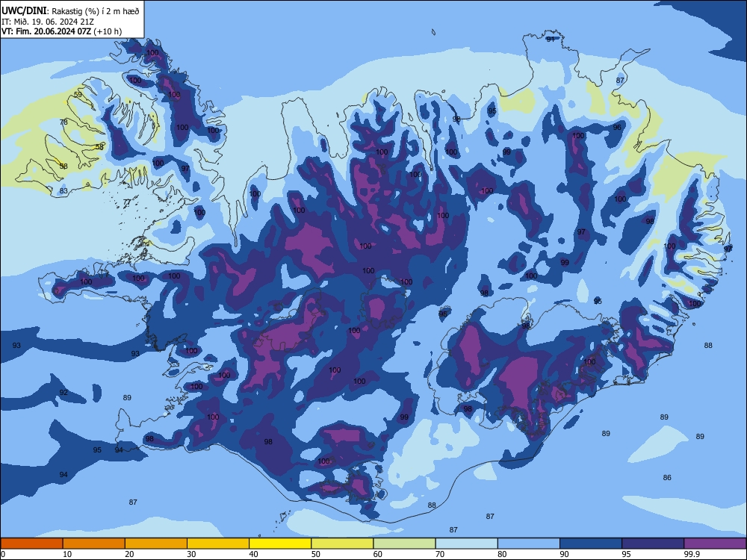This screenshot has height=560, width=747.
Task: Click the legend tick label 99.9
Action: 692,554
